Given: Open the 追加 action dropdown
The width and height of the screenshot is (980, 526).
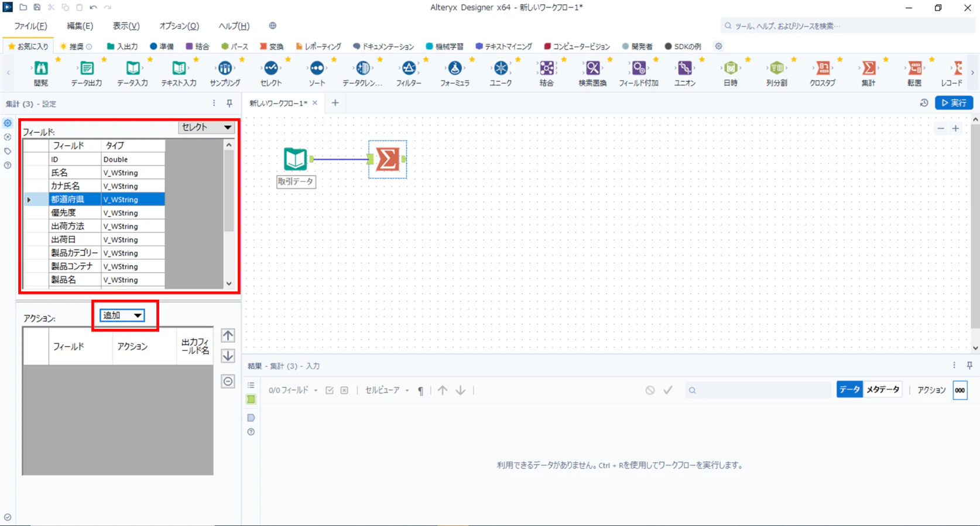Looking at the screenshot, I should pos(122,315).
